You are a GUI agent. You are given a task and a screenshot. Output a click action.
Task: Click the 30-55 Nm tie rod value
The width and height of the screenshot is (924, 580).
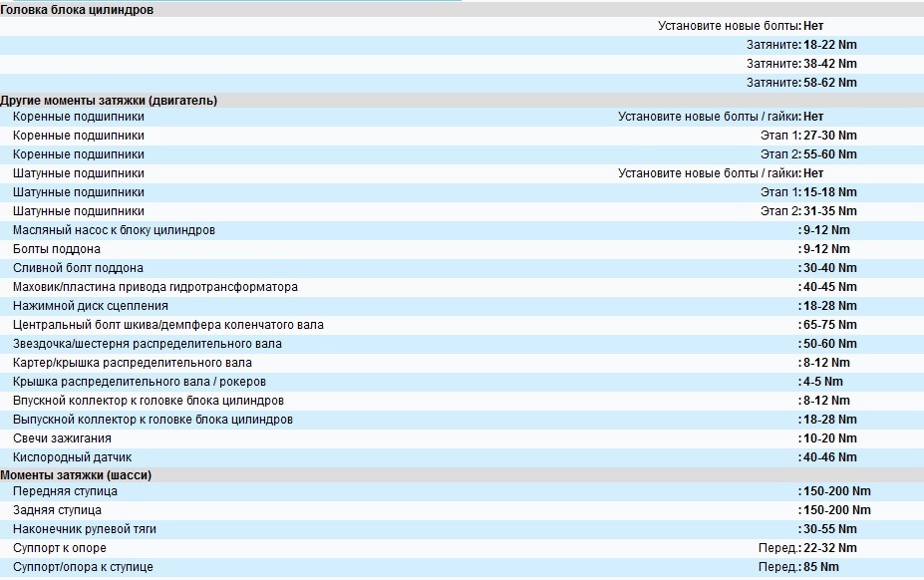point(829,529)
